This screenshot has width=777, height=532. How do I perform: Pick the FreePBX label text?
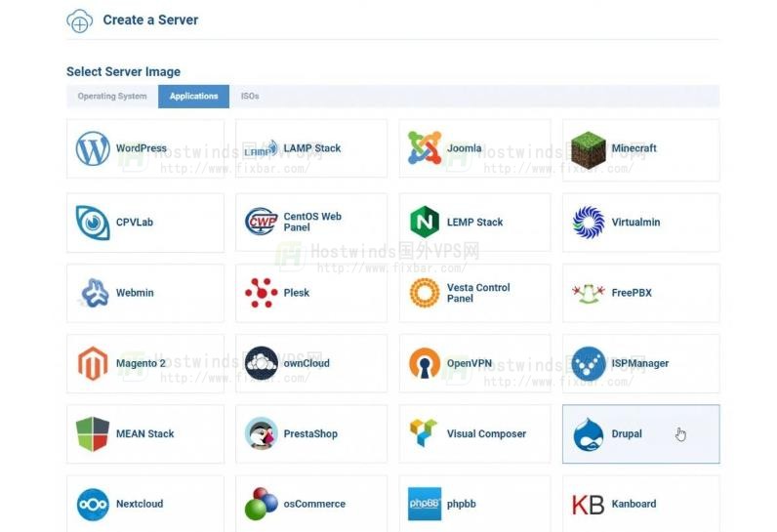[632, 293]
